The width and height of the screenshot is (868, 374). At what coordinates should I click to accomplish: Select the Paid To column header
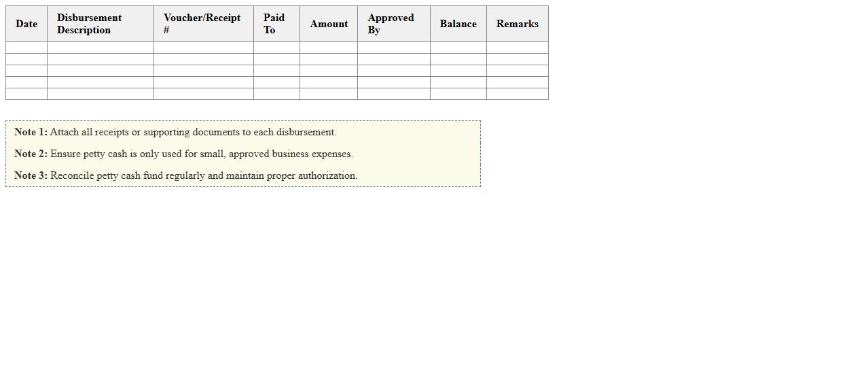[x=276, y=24]
